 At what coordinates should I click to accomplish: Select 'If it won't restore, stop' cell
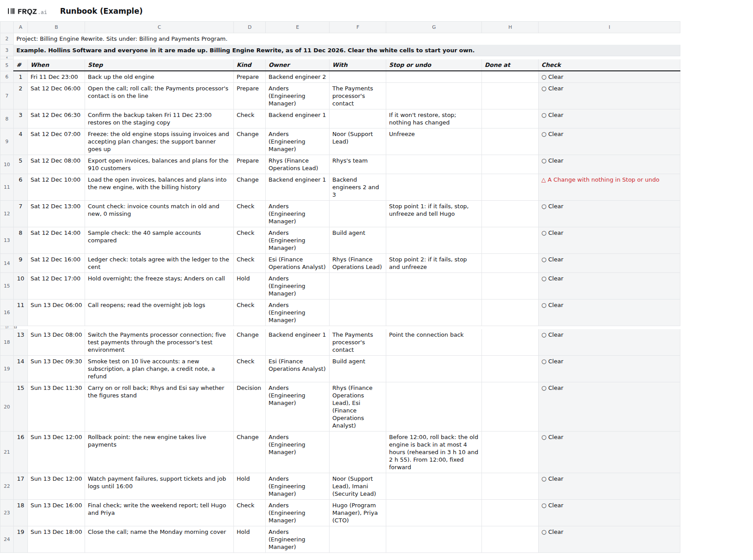coord(434,119)
